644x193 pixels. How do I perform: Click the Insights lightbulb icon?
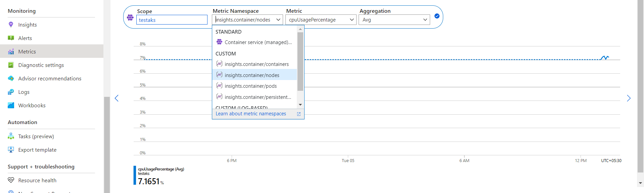pos(11,25)
